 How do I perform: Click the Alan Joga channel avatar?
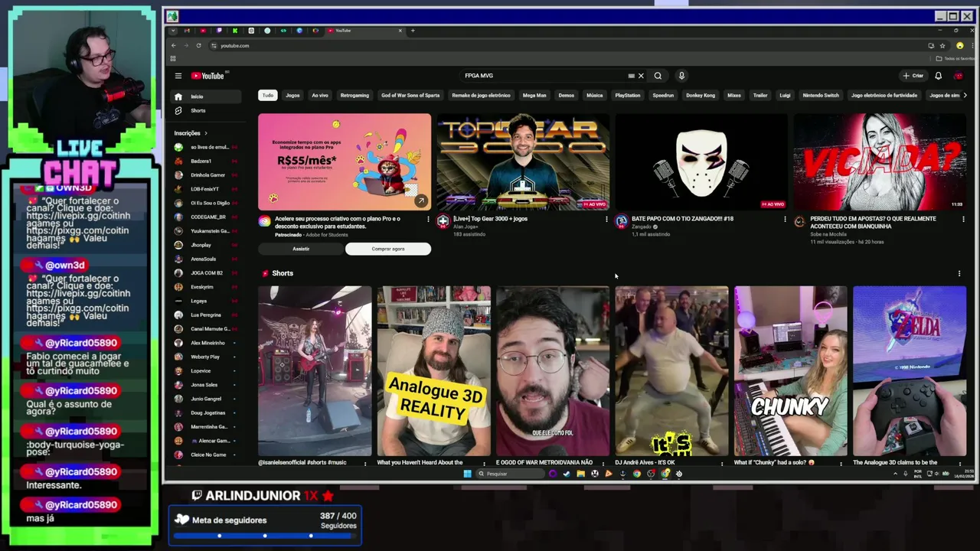coord(443,221)
